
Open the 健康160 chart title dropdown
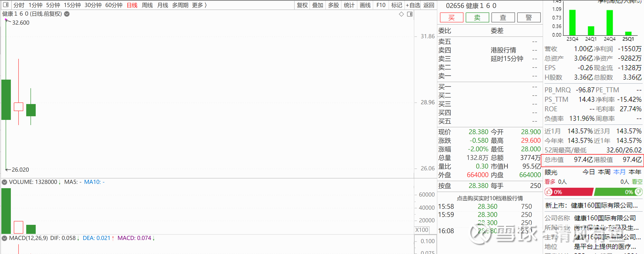pos(67,14)
